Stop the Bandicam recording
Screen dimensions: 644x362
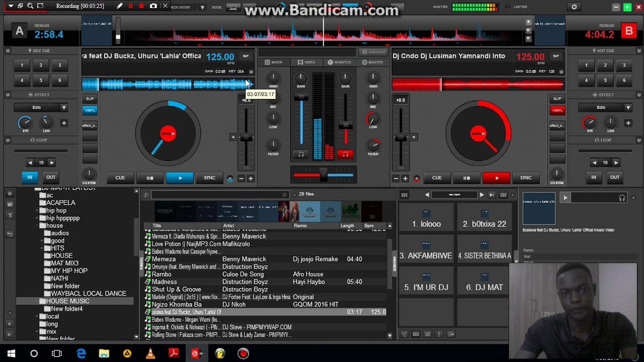click(x=142, y=6)
